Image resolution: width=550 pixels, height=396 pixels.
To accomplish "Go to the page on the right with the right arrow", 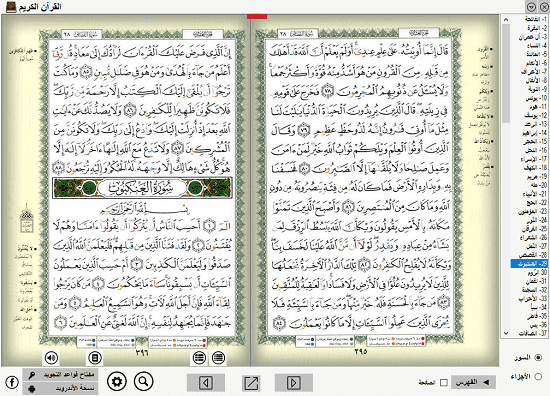I will click(x=294, y=383).
